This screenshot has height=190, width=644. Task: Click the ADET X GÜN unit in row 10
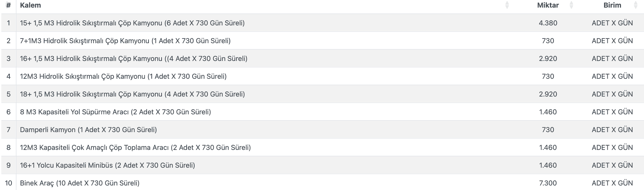pos(612,183)
